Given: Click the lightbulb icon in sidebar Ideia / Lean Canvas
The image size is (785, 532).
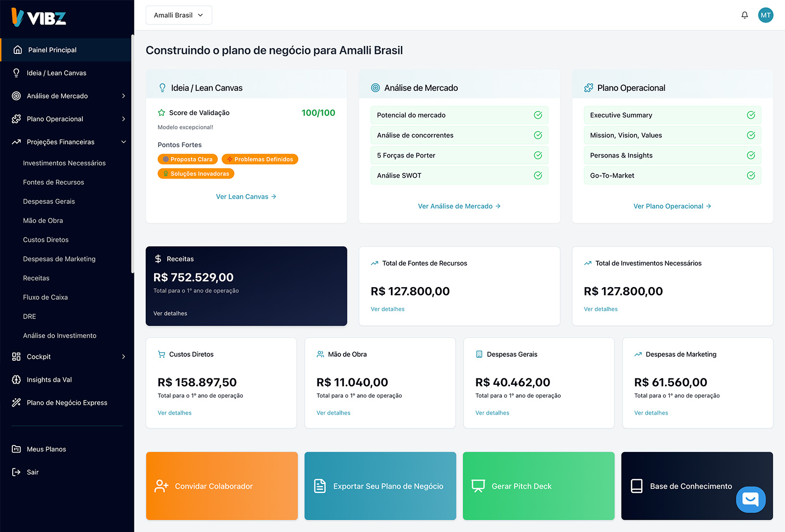Looking at the screenshot, I should (16, 73).
